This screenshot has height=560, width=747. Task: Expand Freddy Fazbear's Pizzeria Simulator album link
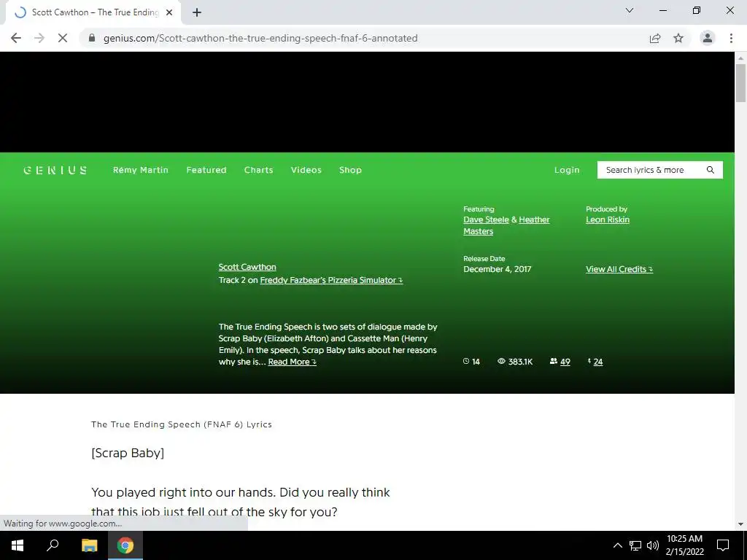point(331,280)
